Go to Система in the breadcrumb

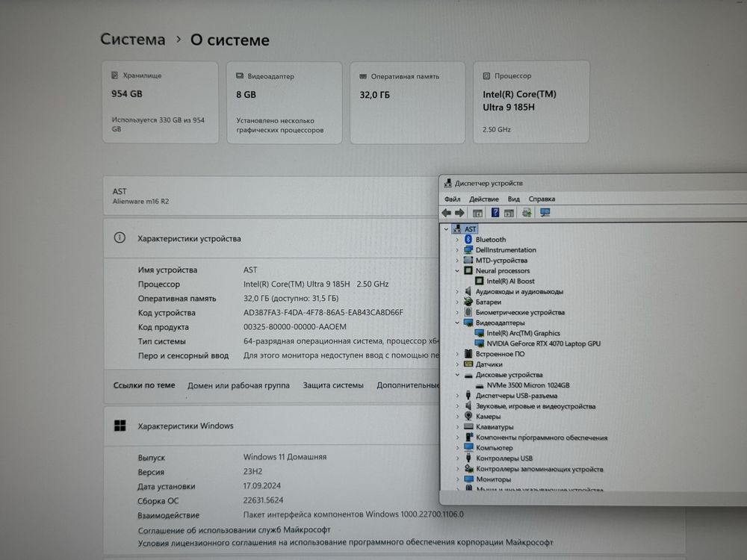pos(132,39)
